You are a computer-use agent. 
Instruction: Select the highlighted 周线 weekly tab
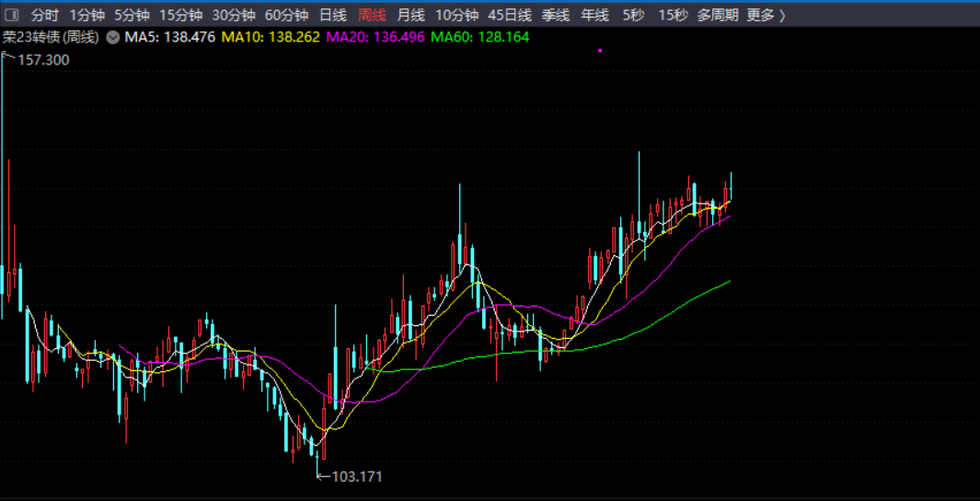coord(372,16)
